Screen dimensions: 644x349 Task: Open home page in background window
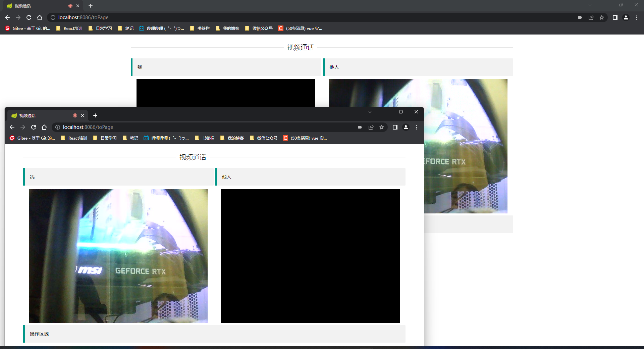pos(40,17)
